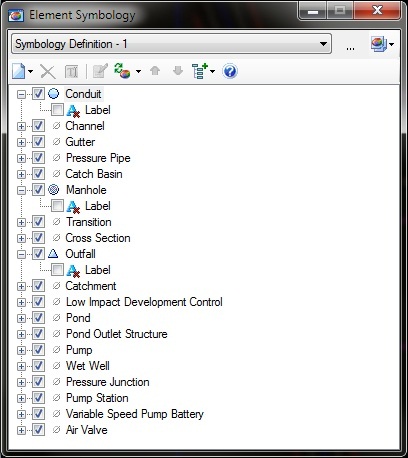Select Low Impact Development Control item
This screenshot has width=408, height=458.
[144, 302]
